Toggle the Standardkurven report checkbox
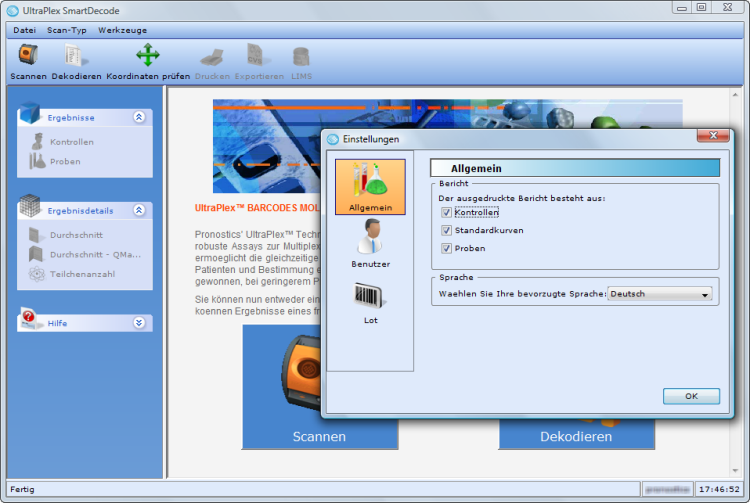This screenshot has height=503, width=750. [446, 230]
